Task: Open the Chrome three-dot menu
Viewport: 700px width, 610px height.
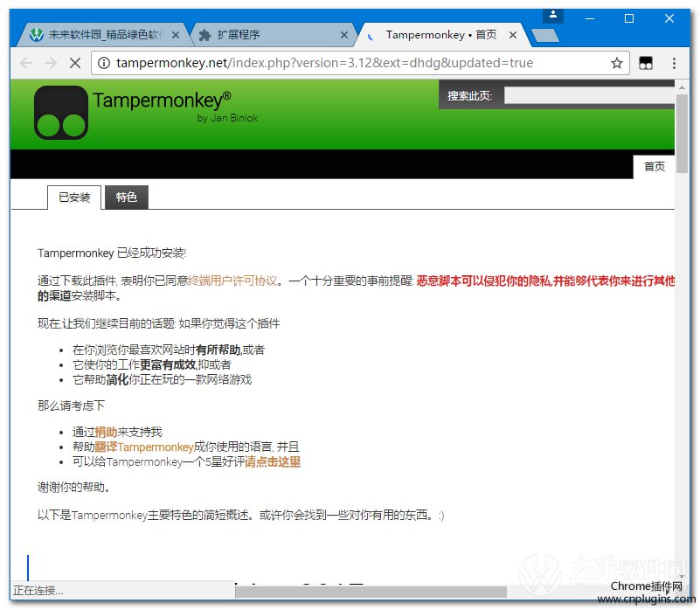Action: [x=674, y=63]
